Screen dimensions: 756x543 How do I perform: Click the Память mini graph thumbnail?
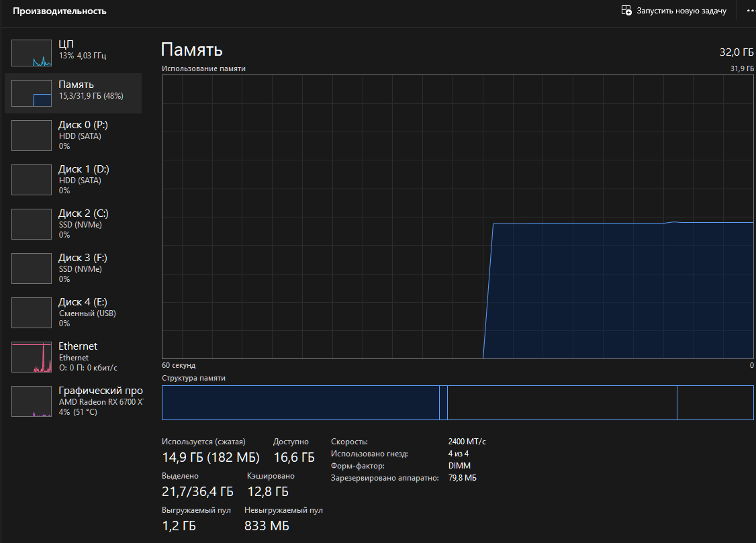point(32,93)
